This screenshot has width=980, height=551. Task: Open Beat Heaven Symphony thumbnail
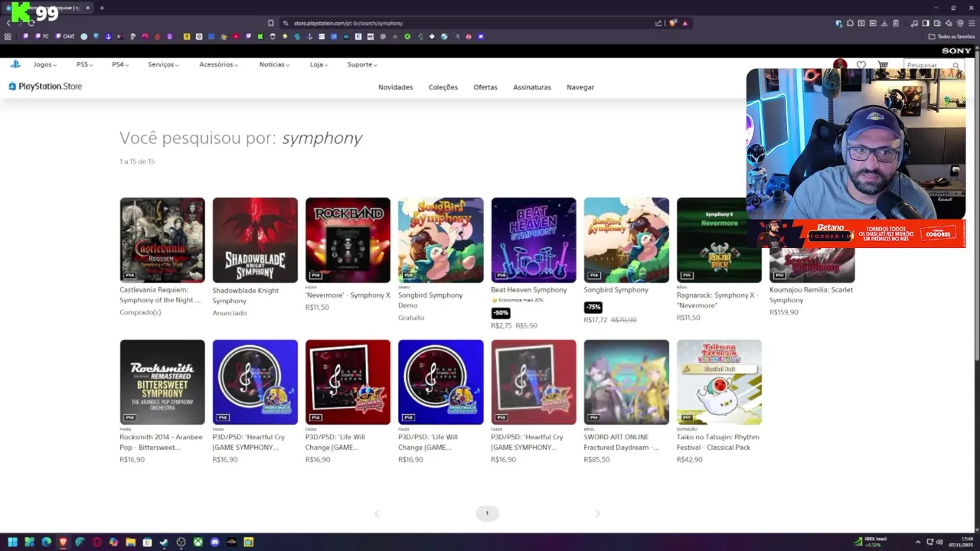pyautogui.click(x=534, y=240)
